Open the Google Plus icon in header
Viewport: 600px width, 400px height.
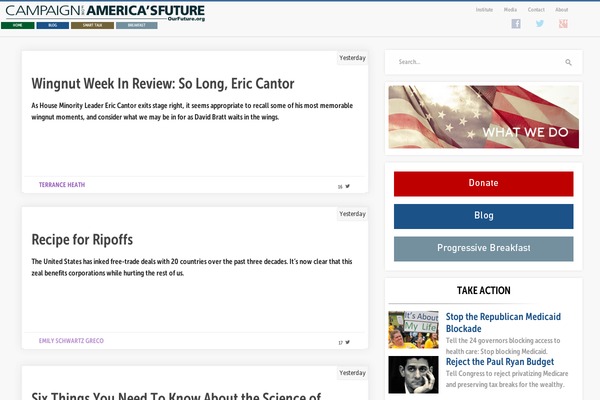(x=563, y=24)
